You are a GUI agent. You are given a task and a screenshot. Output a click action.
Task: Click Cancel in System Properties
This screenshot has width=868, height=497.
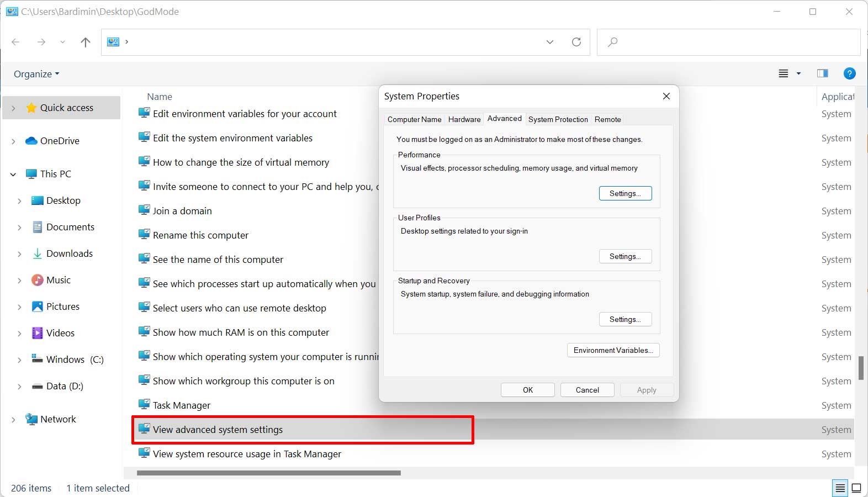[588, 390]
